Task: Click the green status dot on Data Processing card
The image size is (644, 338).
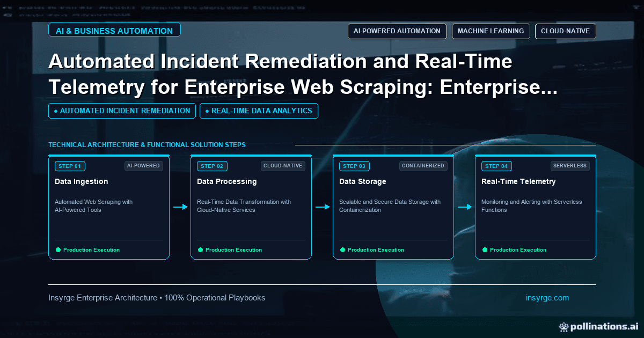Action: [201, 249]
